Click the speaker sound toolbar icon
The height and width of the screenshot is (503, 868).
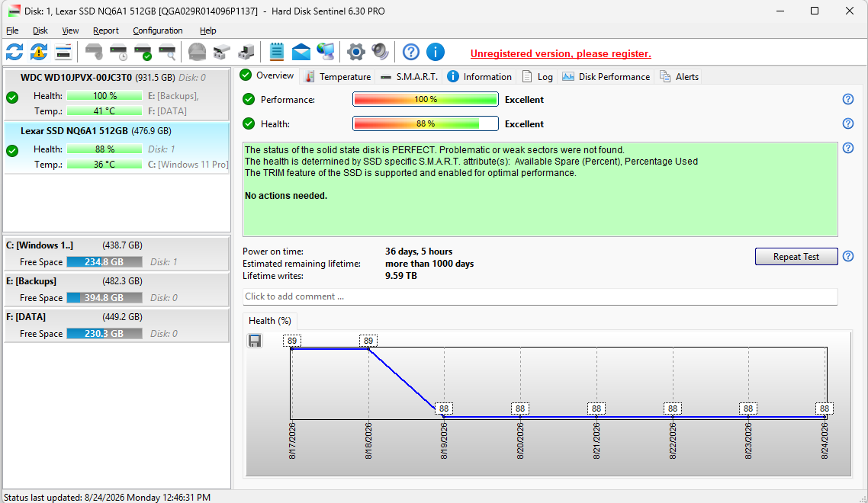(381, 52)
